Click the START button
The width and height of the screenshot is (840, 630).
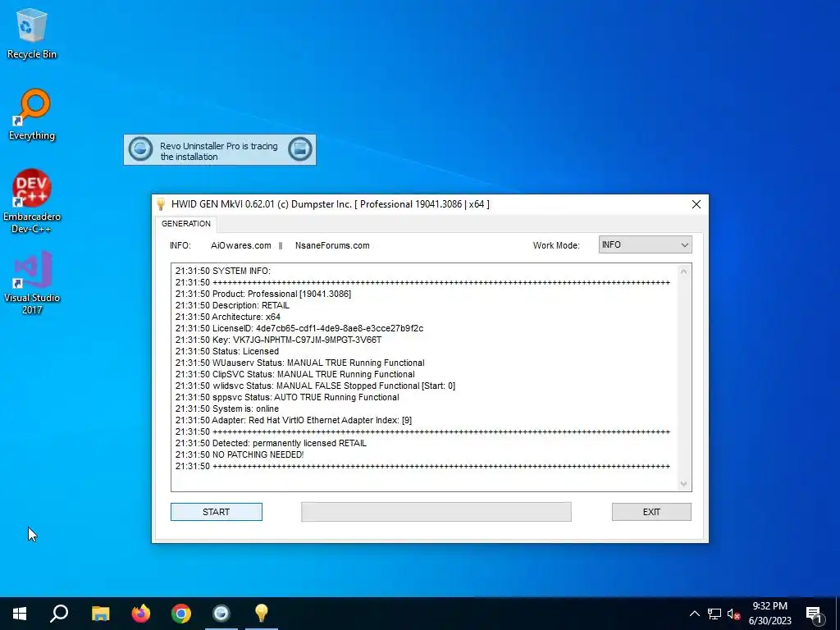click(217, 512)
